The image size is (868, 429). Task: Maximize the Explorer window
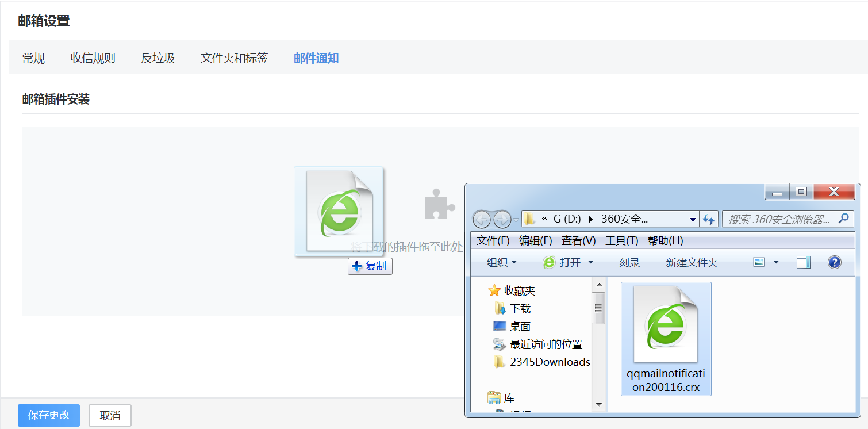click(801, 192)
